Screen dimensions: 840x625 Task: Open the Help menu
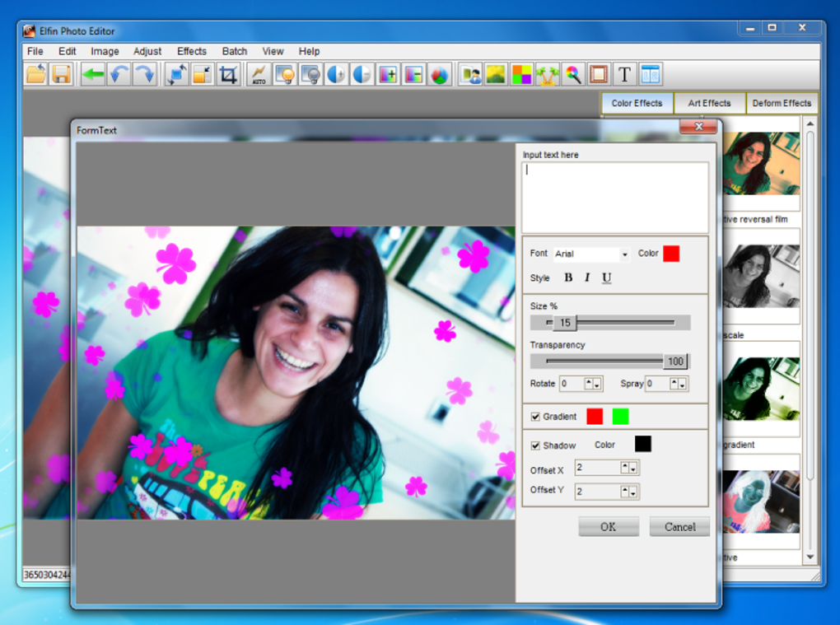pyautogui.click(x=309, y=51)
